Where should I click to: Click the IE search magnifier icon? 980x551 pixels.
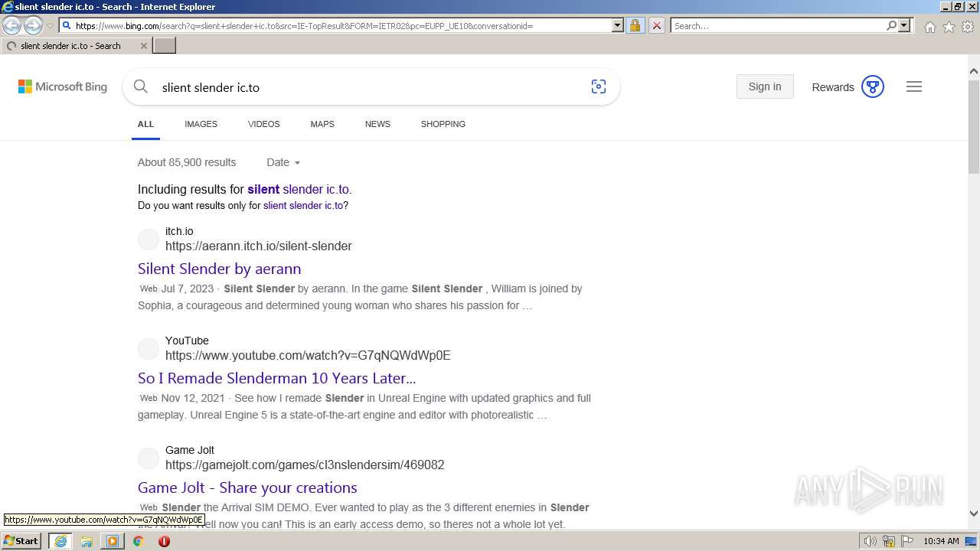click(x=891, y=26)
